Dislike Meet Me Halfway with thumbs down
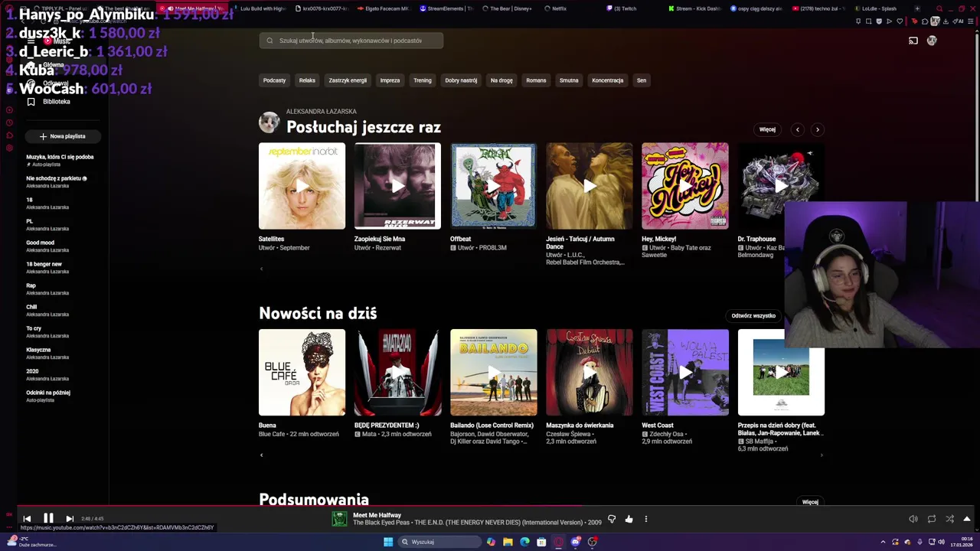Image resolution: width=980 pixels, height=551 pixels. (x=612, y=519)
